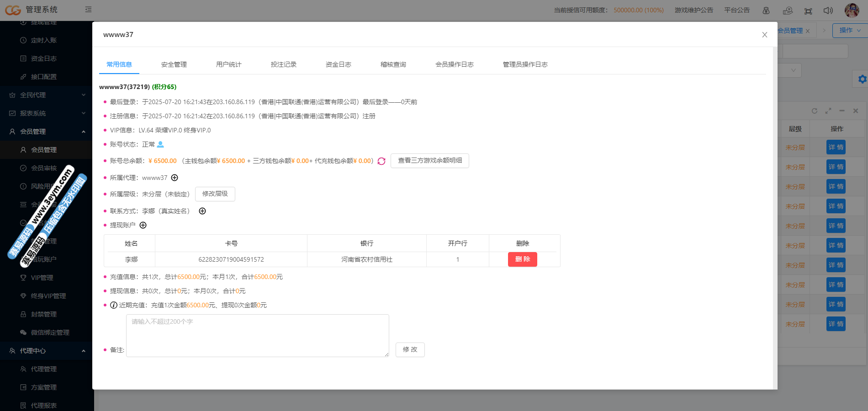Click the speaker sound icon in header
The width and height of the screenshot is (868, 411).
click(x=828, y=11)
